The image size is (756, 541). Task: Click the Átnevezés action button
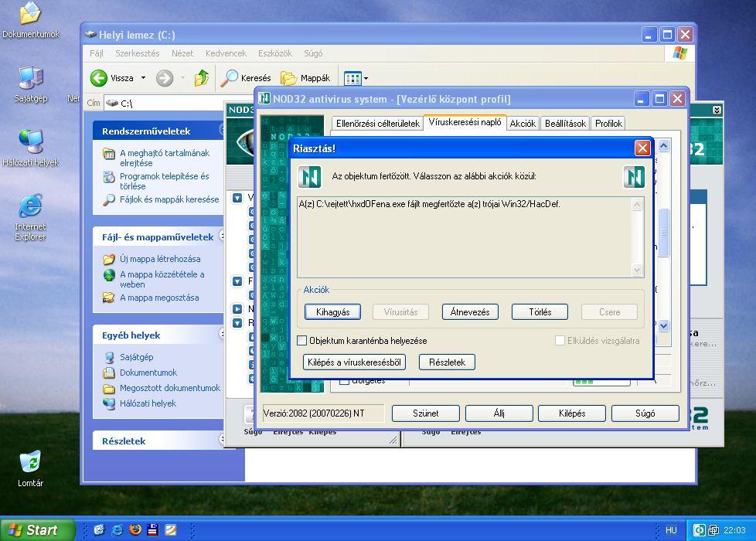(x=470, y=312)
